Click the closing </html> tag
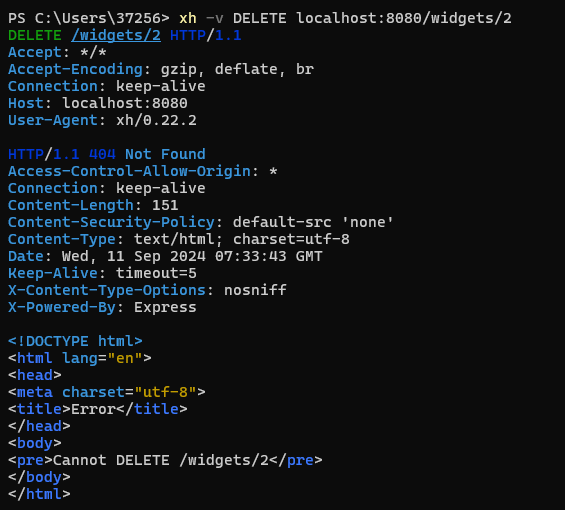The height and width of the screenshot is (510, 565). click(39, 494)
